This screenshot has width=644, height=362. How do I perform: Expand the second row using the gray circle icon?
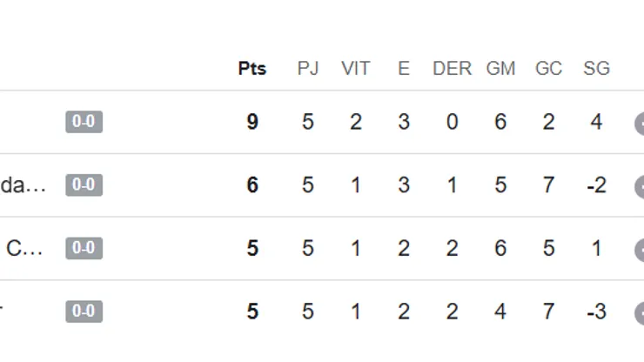click(x=640, y=186)
